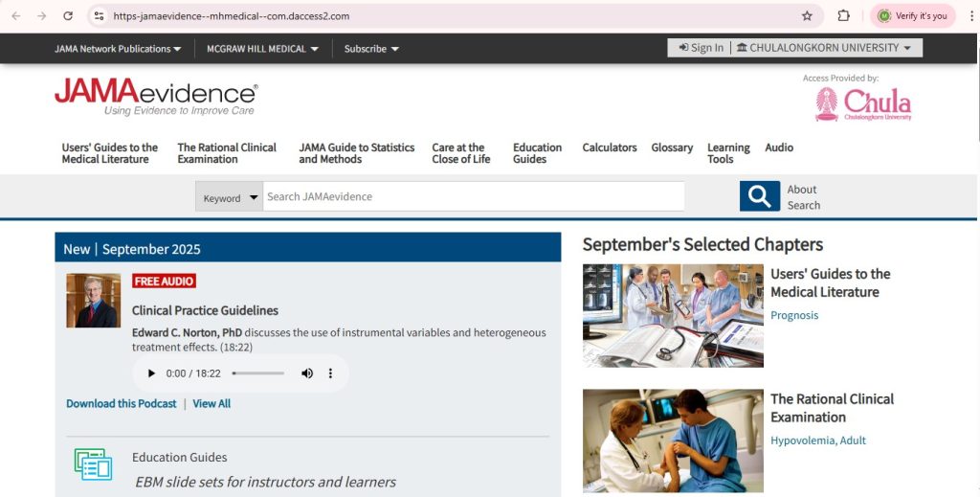Click the Sign In button
The width and height of the screenshot is (980, 497).
click(x=702, y=48)
